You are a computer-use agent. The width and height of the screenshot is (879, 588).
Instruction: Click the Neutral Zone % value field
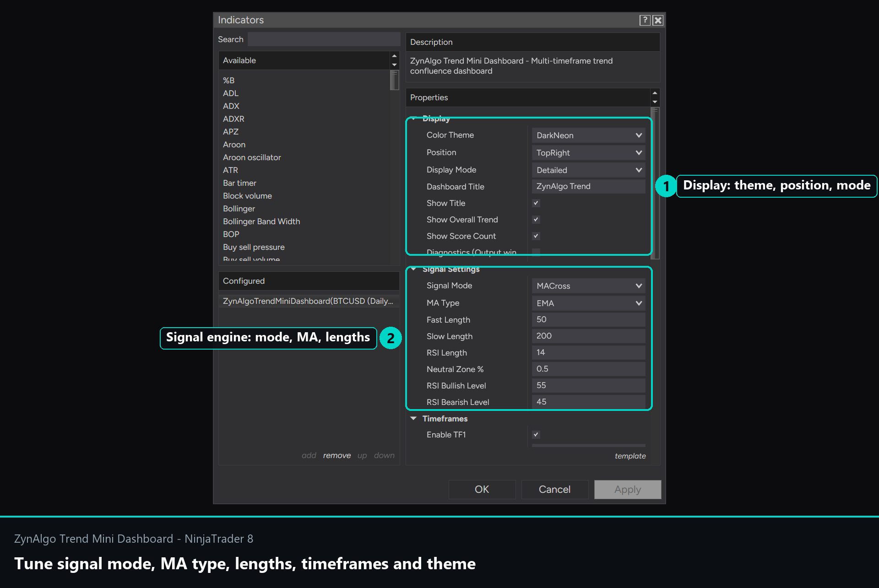[x=588, y=369]
